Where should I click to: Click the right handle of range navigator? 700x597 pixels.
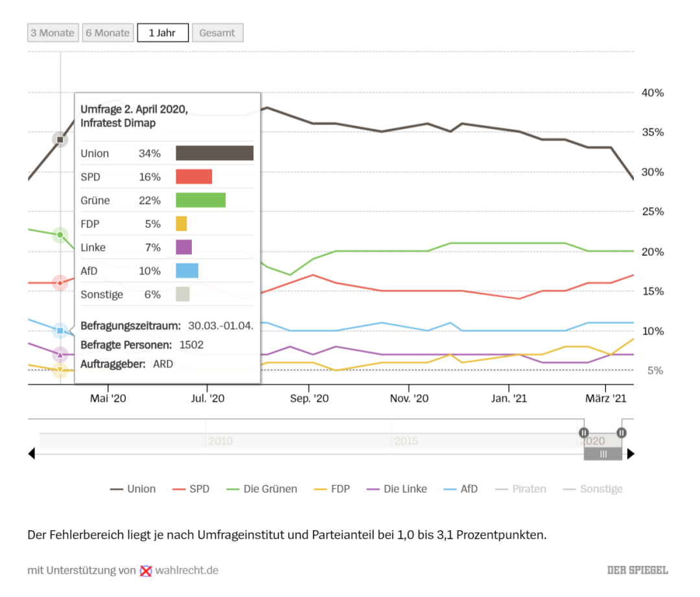(622, 432)
